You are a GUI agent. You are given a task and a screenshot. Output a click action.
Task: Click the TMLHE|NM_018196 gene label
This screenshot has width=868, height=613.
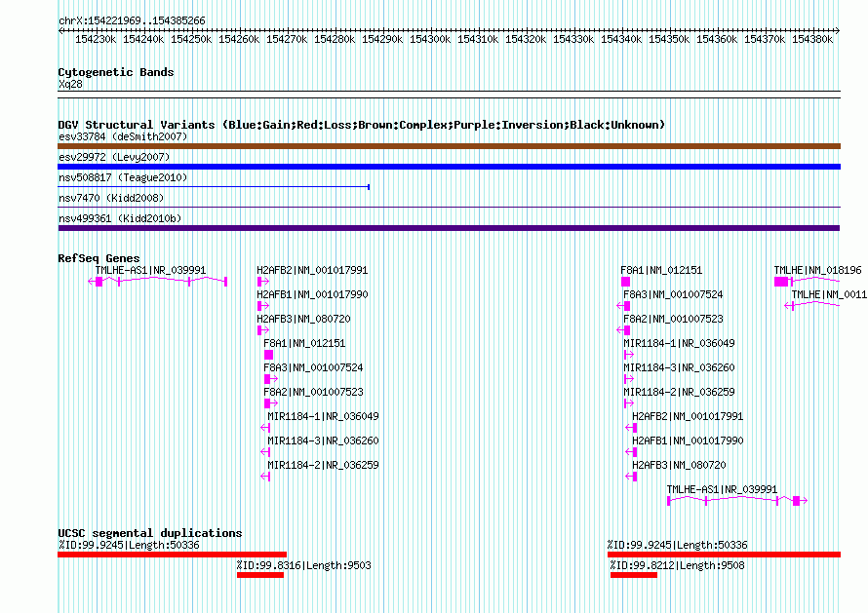(x=817, y=271)
